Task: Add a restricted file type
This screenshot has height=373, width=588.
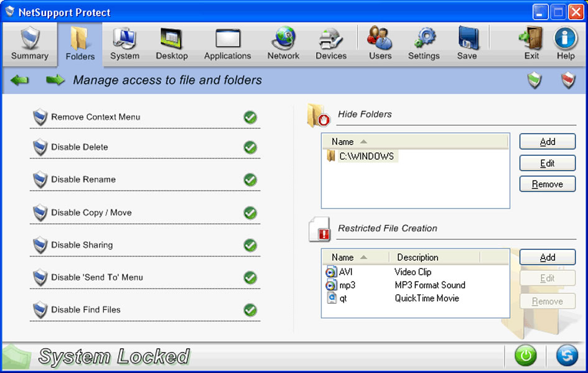Action: point(547,257)
